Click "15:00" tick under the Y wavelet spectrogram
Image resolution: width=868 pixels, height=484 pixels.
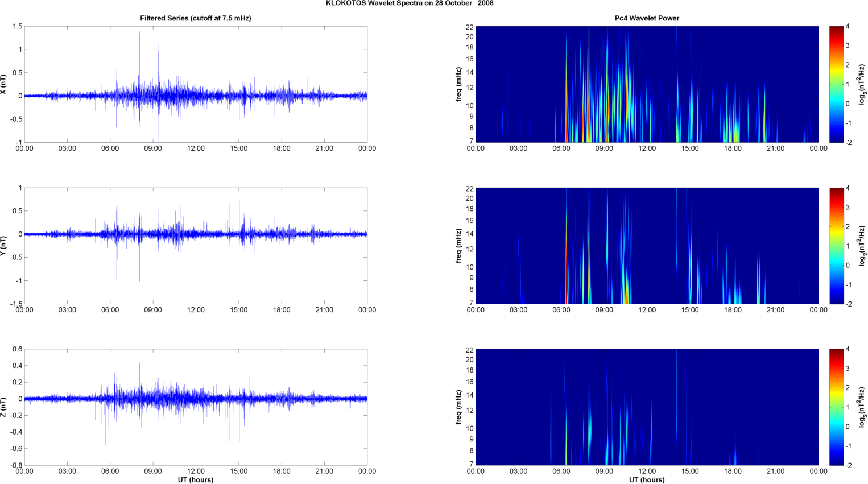coord(690,310)
